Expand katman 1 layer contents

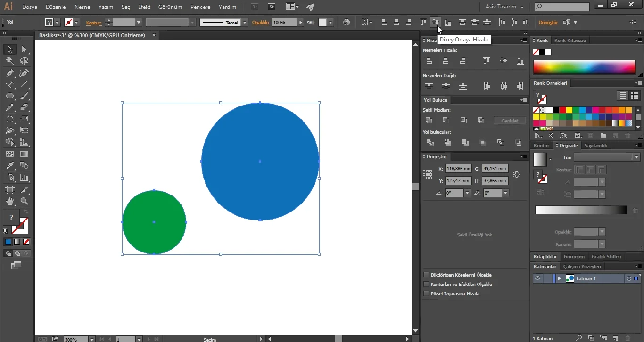coord(560,278)
